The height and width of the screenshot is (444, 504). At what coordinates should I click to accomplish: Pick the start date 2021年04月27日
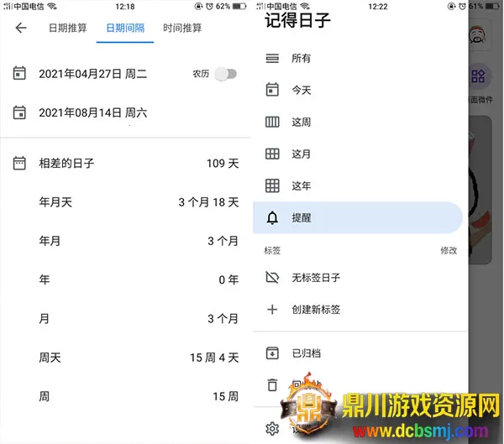[93, 74]
